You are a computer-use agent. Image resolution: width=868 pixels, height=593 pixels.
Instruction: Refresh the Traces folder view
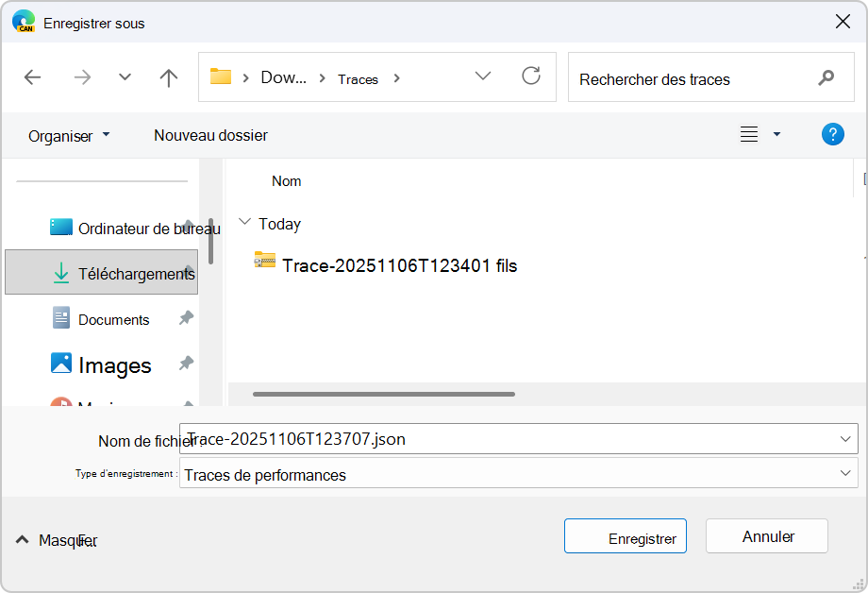(531, 78)
